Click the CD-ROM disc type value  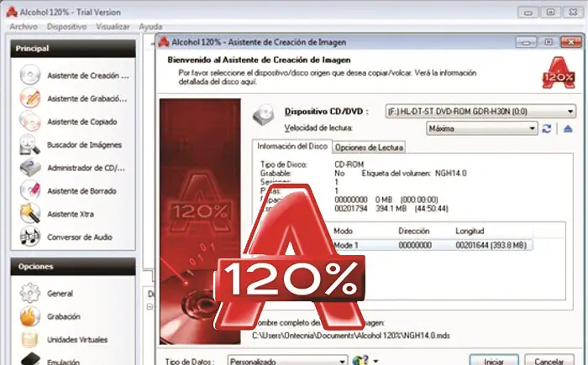pos(349,164)
